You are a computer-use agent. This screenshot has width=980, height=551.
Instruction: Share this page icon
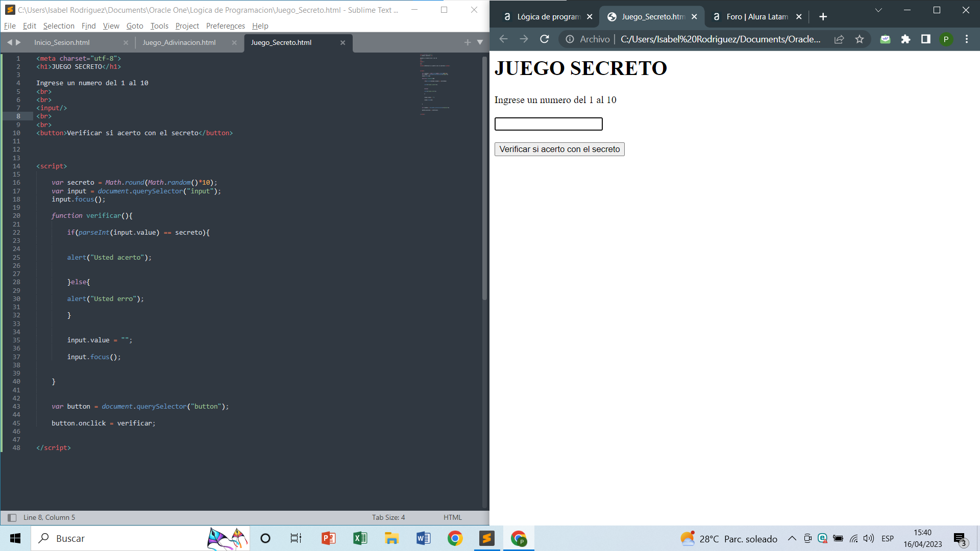coord(839,39)
